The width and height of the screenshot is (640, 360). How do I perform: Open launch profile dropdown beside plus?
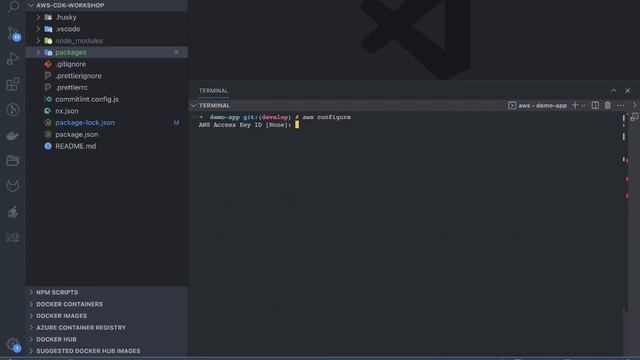point(583,105)
